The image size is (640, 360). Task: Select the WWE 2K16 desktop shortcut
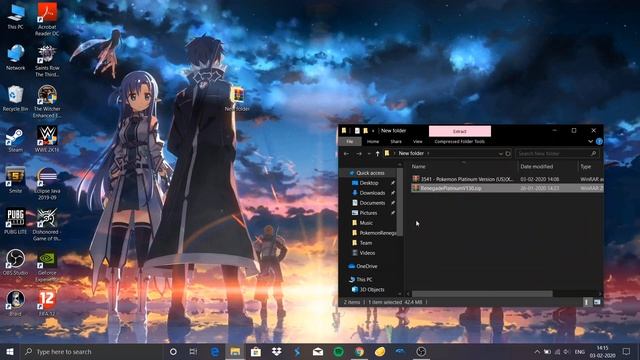click(47, 139)
